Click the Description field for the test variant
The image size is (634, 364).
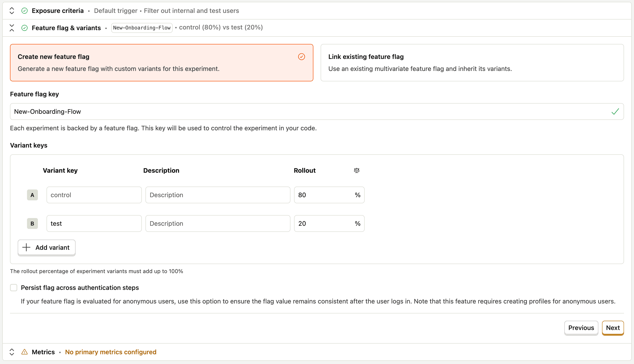tap(218, 223)
